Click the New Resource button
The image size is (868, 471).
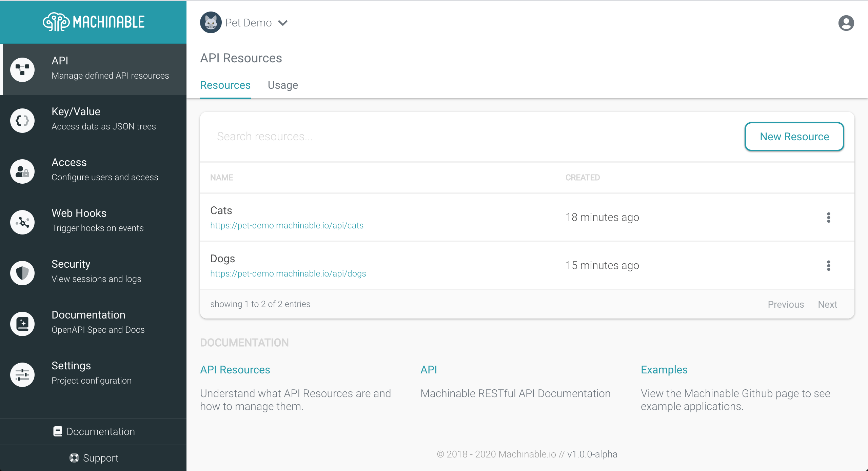pyautogui.click(x=794, y=137)
